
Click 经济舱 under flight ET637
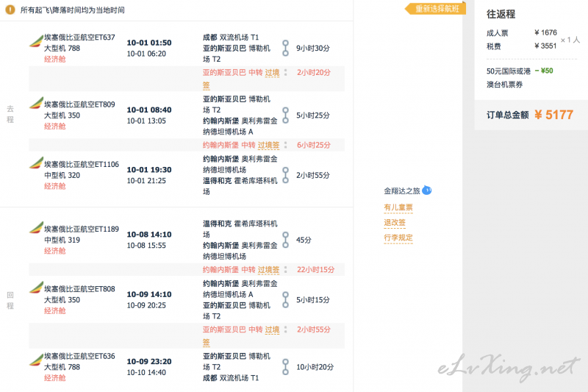point(54,59)
